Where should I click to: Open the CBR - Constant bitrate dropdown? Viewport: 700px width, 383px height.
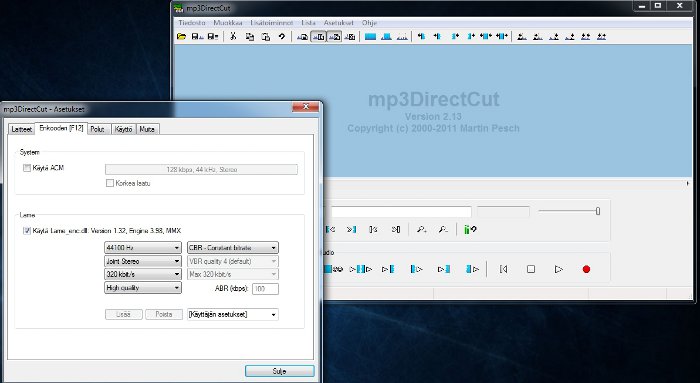(233, 247)
